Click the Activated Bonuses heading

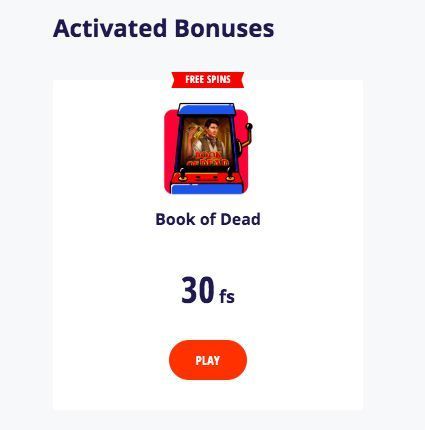(163, 28)
